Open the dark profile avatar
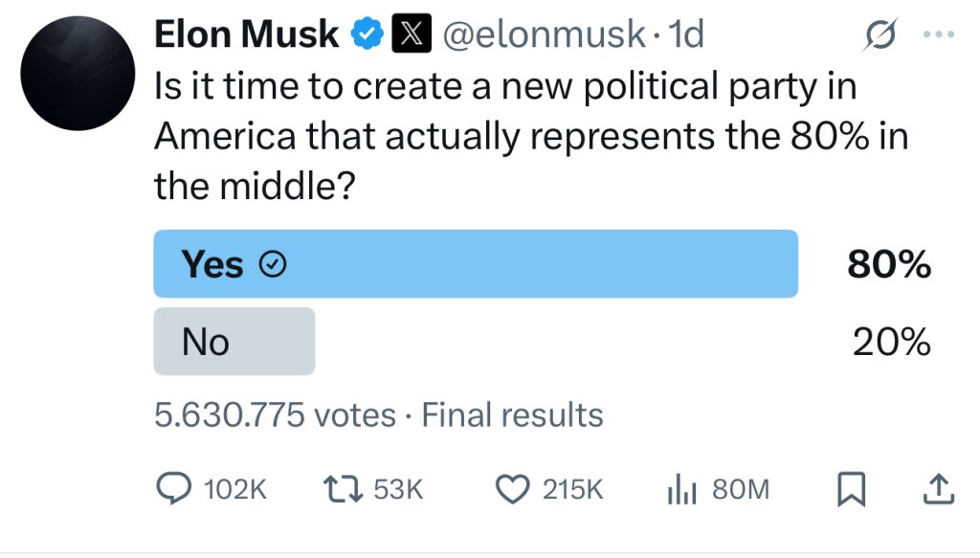The height and width of the screenshot is (558, 980). [78, 73]
